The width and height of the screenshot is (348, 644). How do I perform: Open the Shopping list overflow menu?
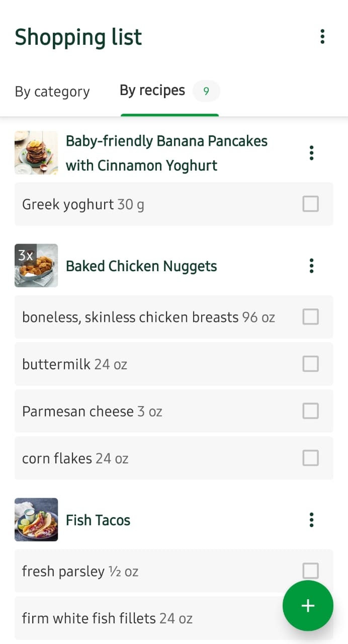[x=322, y=37]
